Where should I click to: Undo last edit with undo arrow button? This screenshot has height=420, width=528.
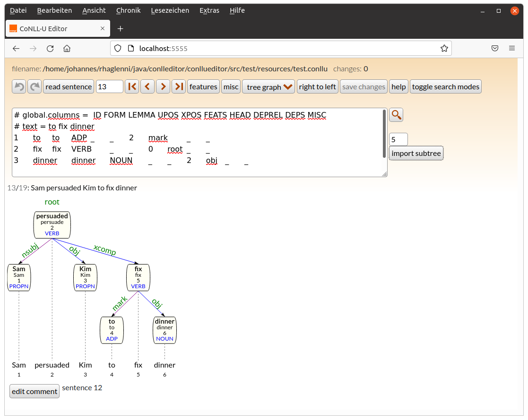19,87
